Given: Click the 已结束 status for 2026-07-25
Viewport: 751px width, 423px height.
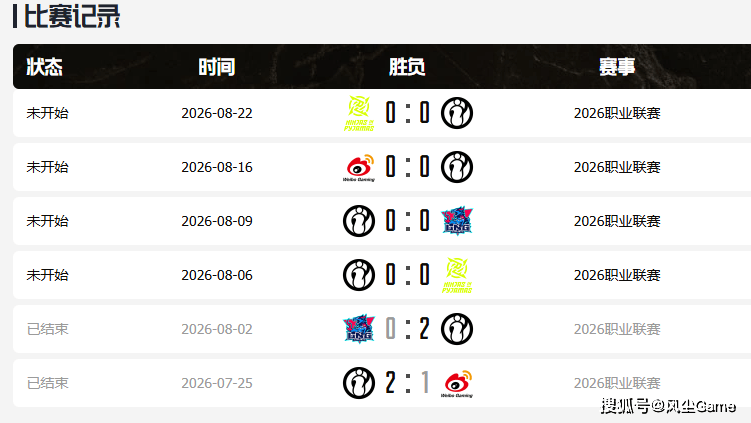Looking at the screenshot, I should (47, 383).
